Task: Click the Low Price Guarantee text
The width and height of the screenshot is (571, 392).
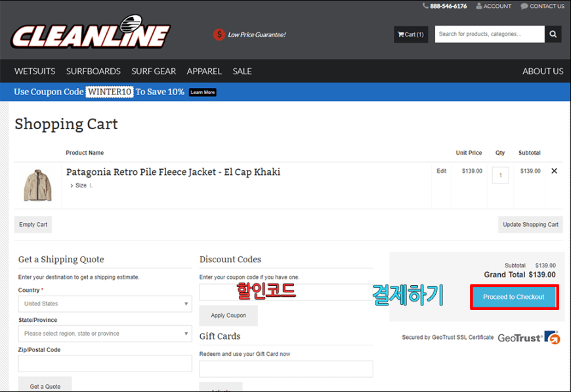Action: click(257, 35)
